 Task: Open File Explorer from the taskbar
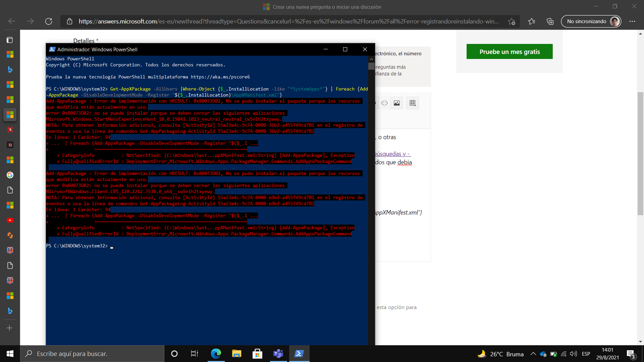pyautogui.click(x=237, y=354)
